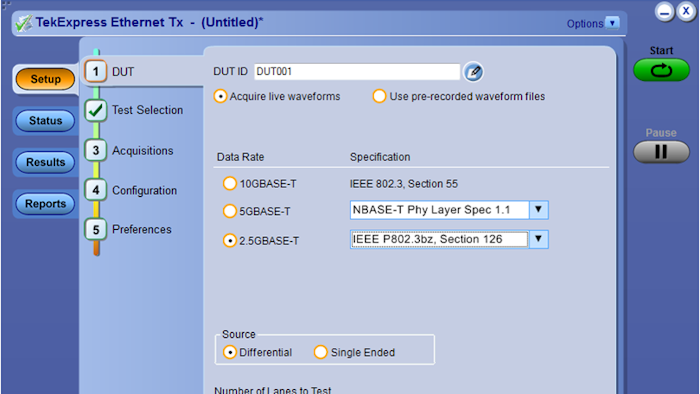
Task: Click the Data Rate column header
Action: point(240,157)
